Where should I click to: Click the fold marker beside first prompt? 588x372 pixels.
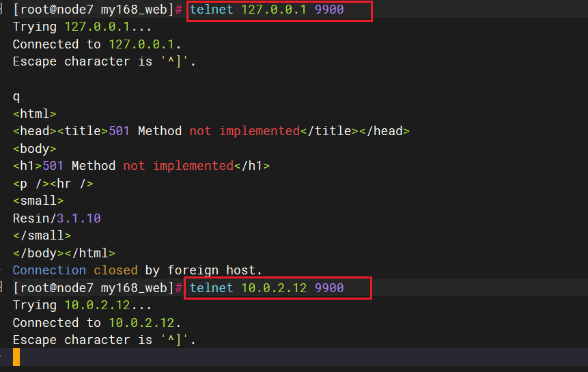click(x=3, y=9)
